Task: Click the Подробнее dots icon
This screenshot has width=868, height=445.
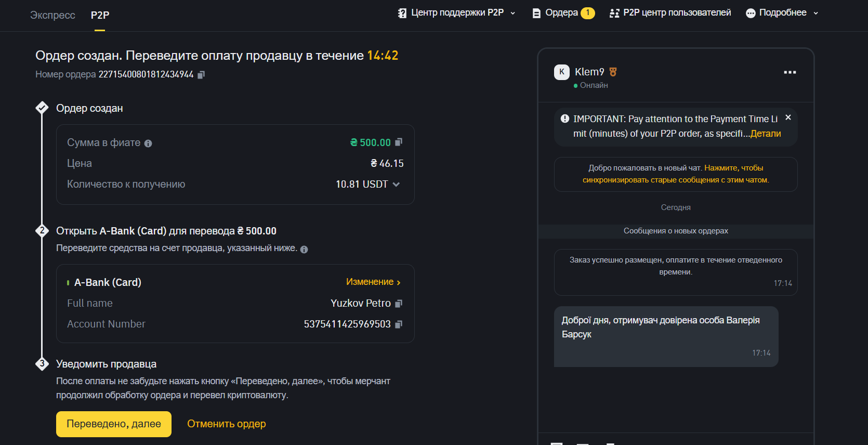Action: tap(751, 13)
